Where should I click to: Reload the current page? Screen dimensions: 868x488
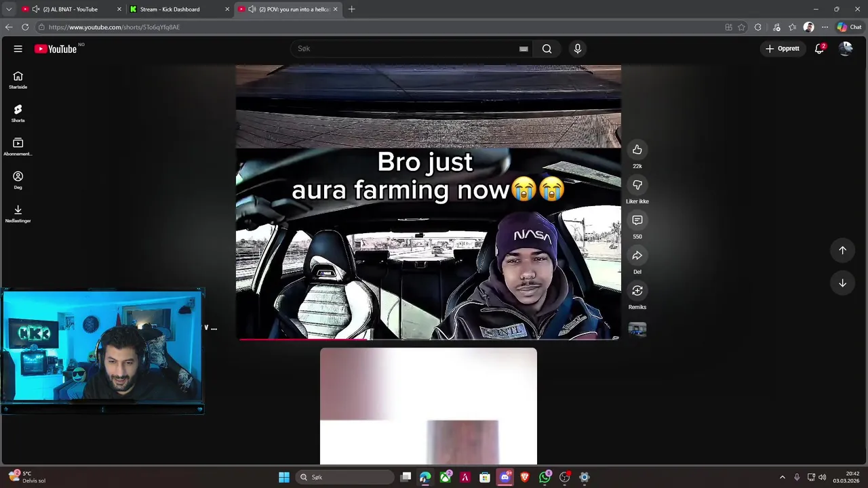[x=25, y=27]
